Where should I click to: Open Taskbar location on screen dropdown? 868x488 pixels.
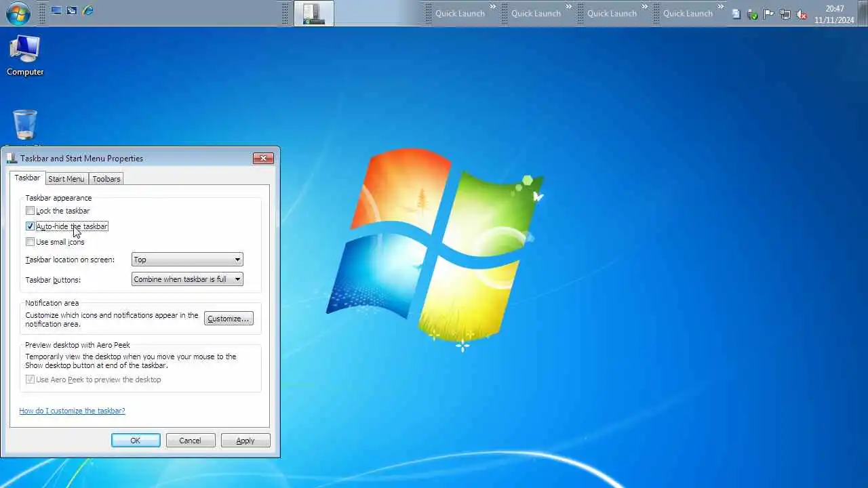click(187, 260)
